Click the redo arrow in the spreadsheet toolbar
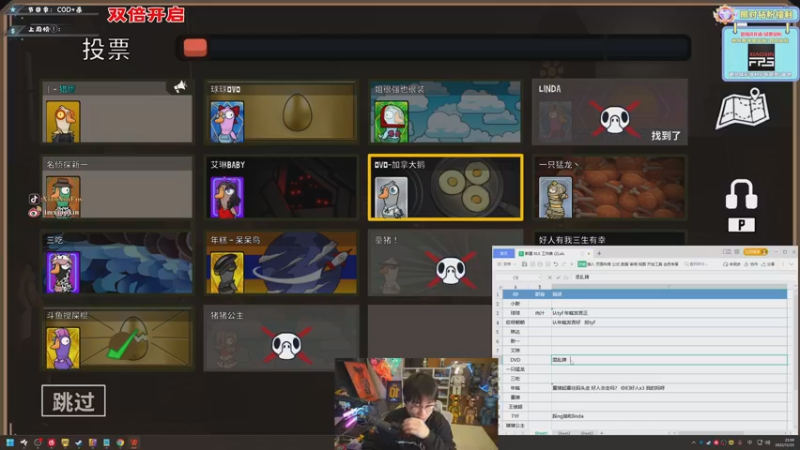The width and height of the screenshot is (800, 450). coord(564,264)
